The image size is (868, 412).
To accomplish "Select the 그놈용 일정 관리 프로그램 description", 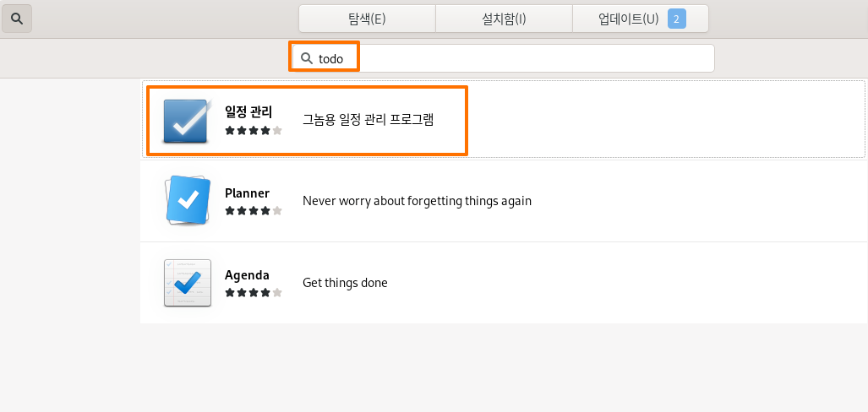I will click(368, 119).
